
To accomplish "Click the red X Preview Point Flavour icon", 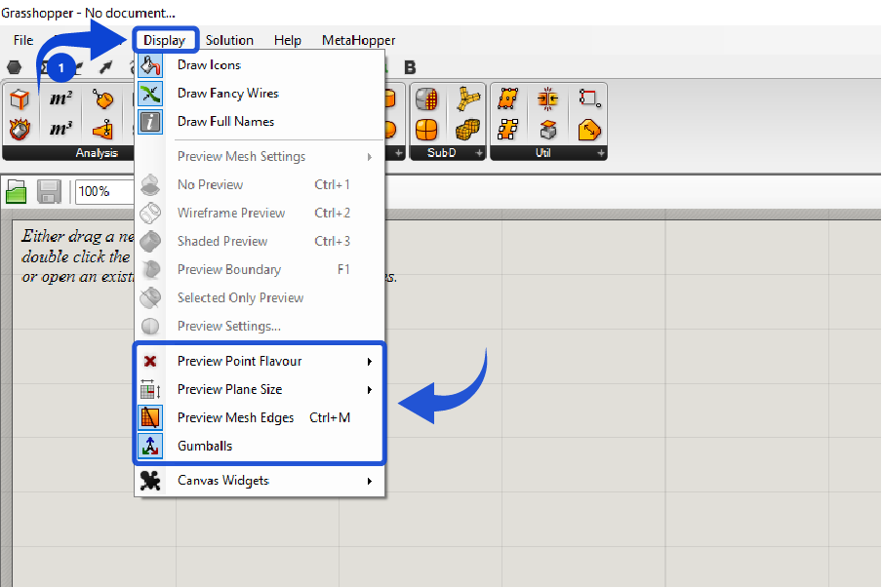I will point(150,361).
